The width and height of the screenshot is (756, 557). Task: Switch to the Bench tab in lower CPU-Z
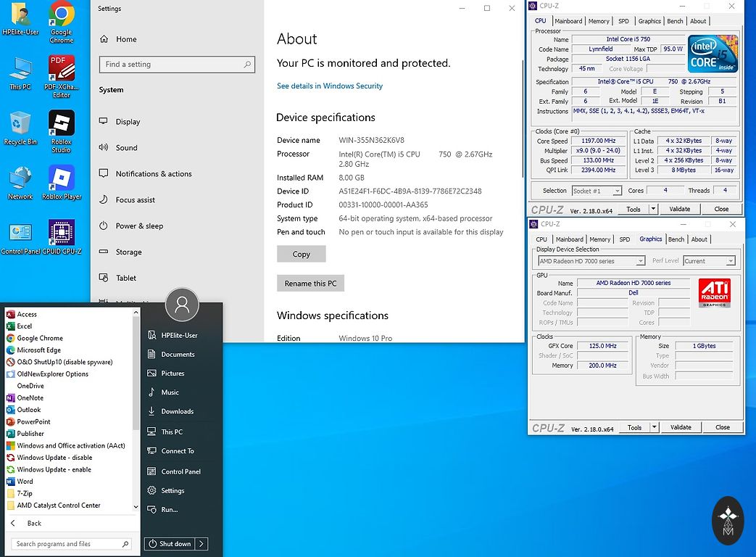676,239
